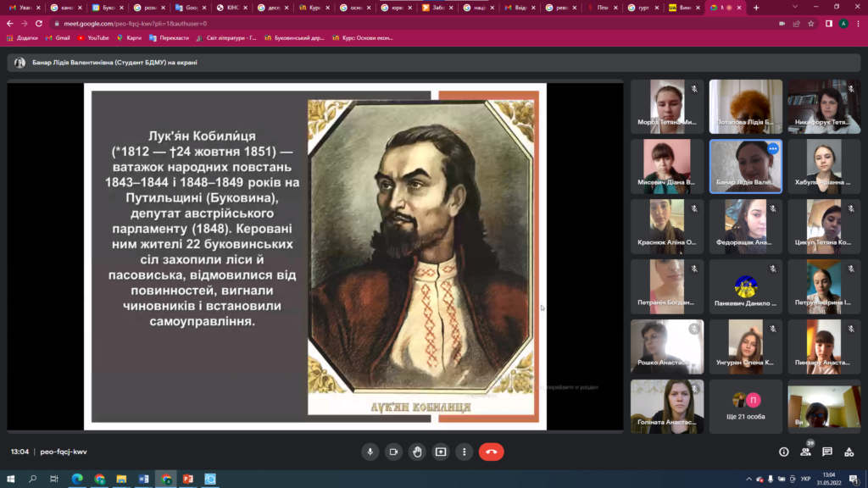Open PowerPoint from the taskbar
The image size is (868, 488).
click(x=187, y=480)
